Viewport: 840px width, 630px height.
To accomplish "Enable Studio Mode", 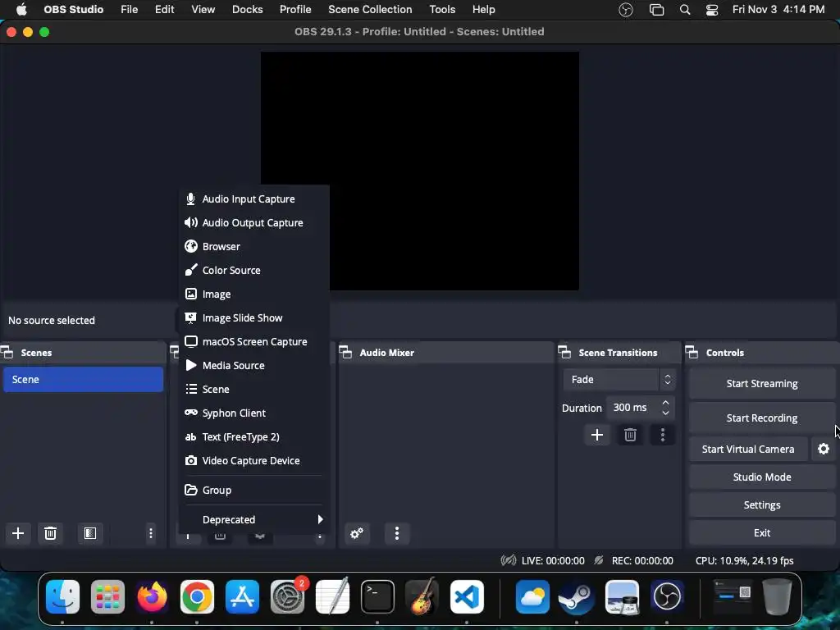I will [x=762, y=477].
